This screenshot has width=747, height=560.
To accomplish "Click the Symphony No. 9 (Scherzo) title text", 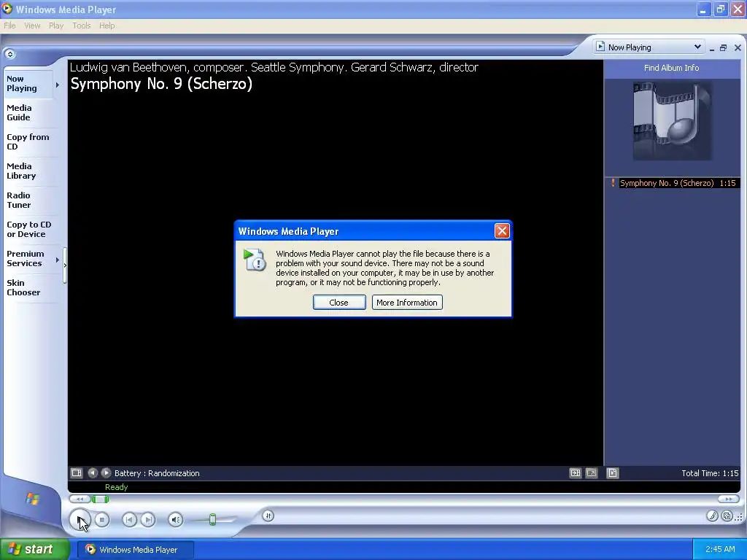I will [161, 84].
